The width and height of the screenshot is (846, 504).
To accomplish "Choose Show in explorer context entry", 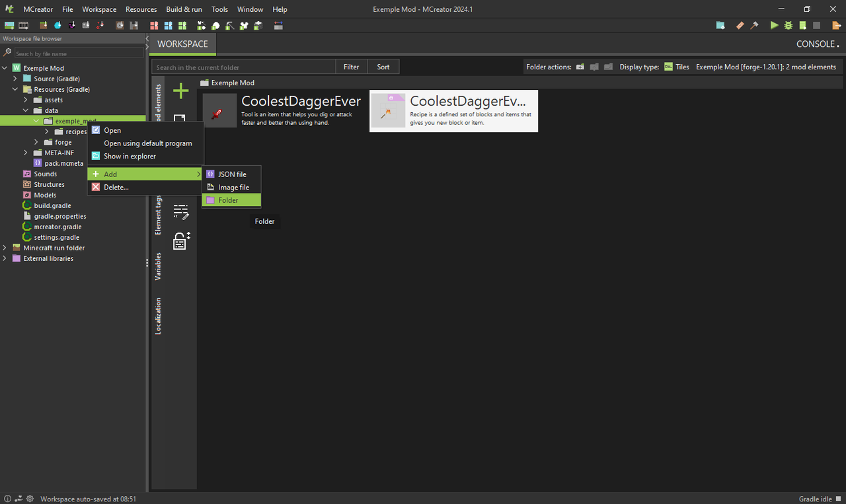I will click(145, 157).
